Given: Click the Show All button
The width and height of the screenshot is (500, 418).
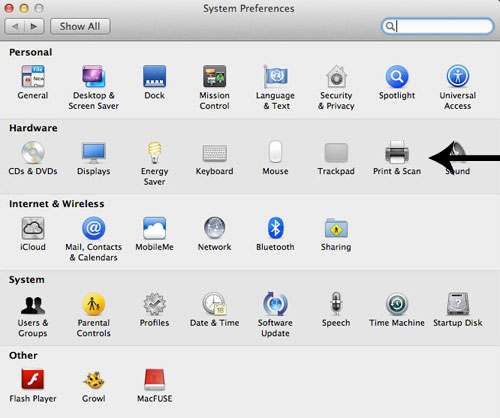Looking at the screenshot, I should pyautogui.click(x=80, y=26).
